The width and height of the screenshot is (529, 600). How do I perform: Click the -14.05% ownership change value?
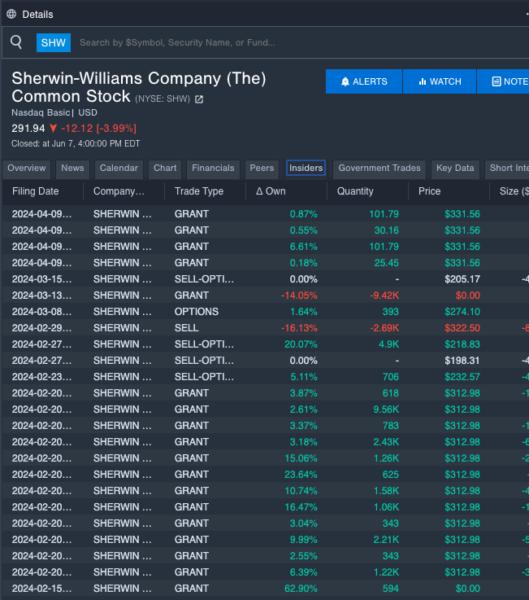299,295
